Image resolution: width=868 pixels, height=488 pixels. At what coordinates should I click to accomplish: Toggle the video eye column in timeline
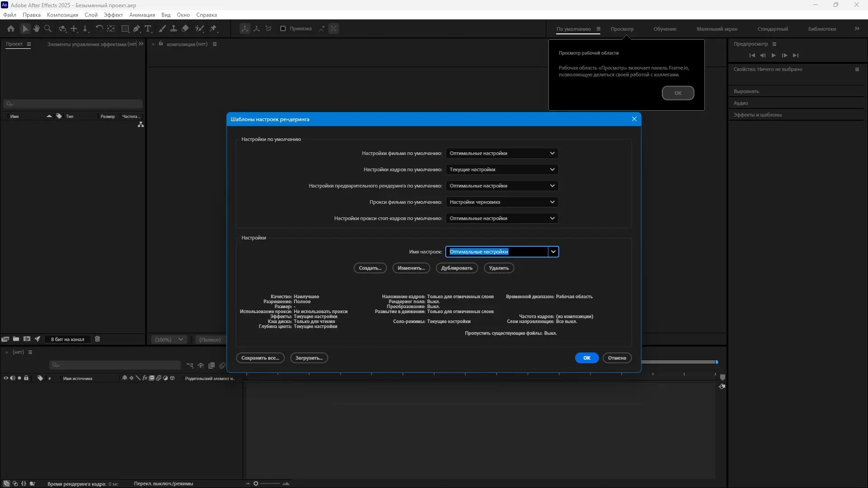pos(6,378)
